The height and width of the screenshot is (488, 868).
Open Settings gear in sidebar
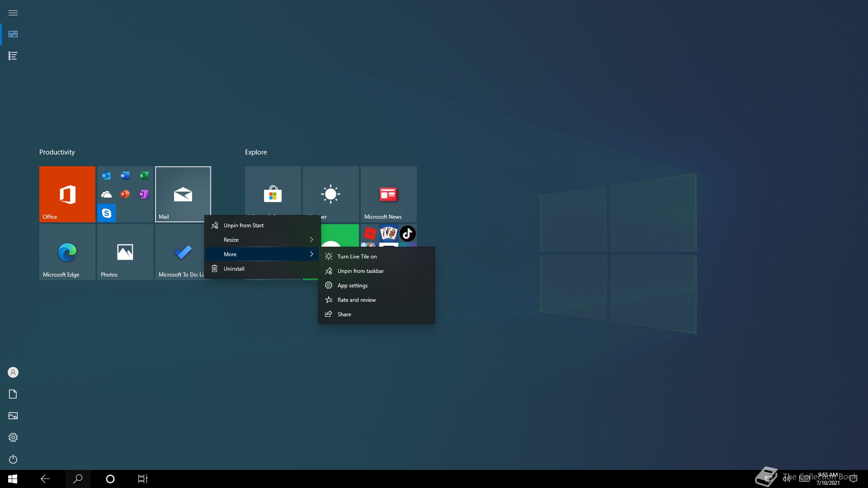(13, 437)
